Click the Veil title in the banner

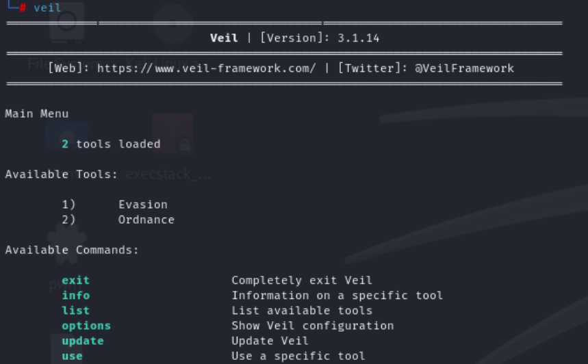coord(224,38)
